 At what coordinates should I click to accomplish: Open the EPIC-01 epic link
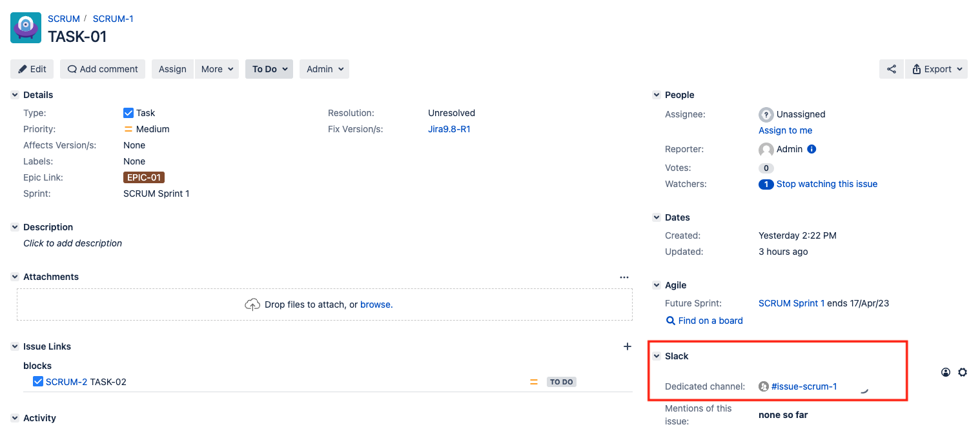[144, 177]
